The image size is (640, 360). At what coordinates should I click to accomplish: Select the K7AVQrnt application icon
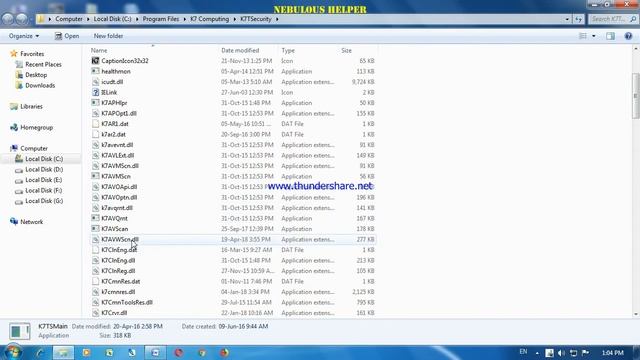coord(95,218)
